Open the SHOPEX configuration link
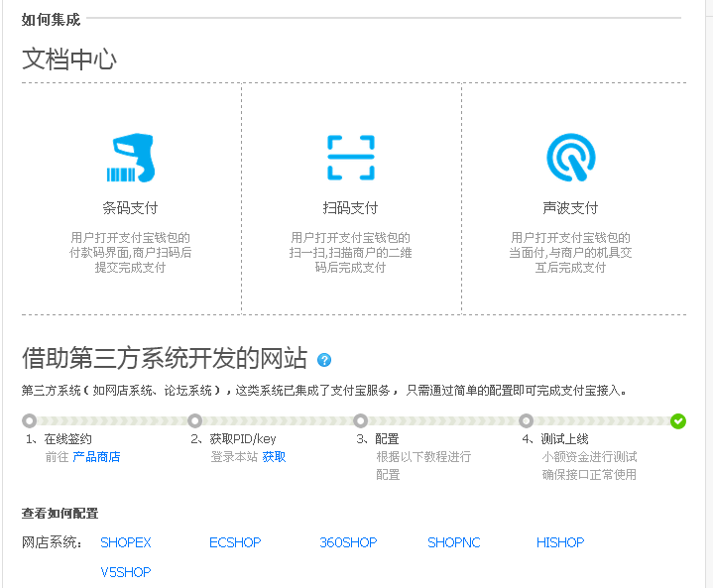The height and width of the screenshot is (588, 713). coord(126,542)
